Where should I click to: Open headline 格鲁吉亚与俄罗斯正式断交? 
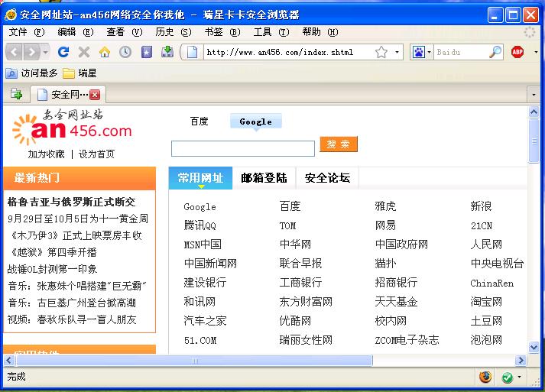point(72,202)
